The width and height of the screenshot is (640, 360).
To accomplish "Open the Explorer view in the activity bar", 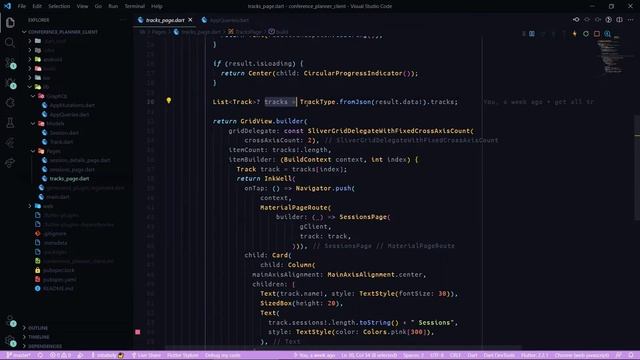I will tap(10, 22).
